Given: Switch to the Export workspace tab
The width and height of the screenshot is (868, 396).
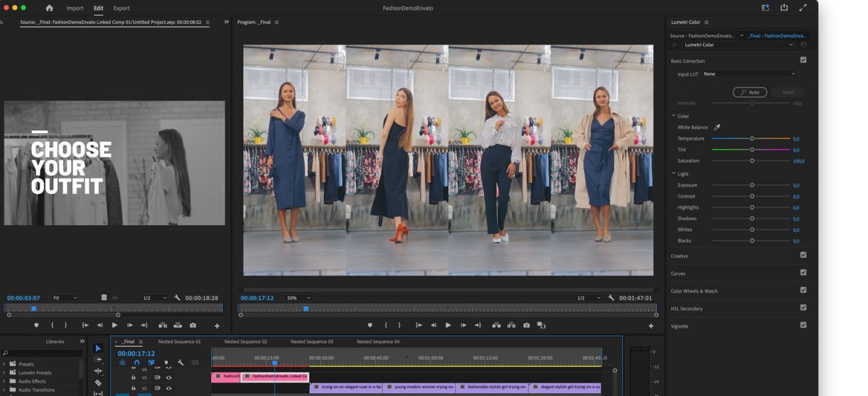Looking at the screenshot, I should point(122,8).
